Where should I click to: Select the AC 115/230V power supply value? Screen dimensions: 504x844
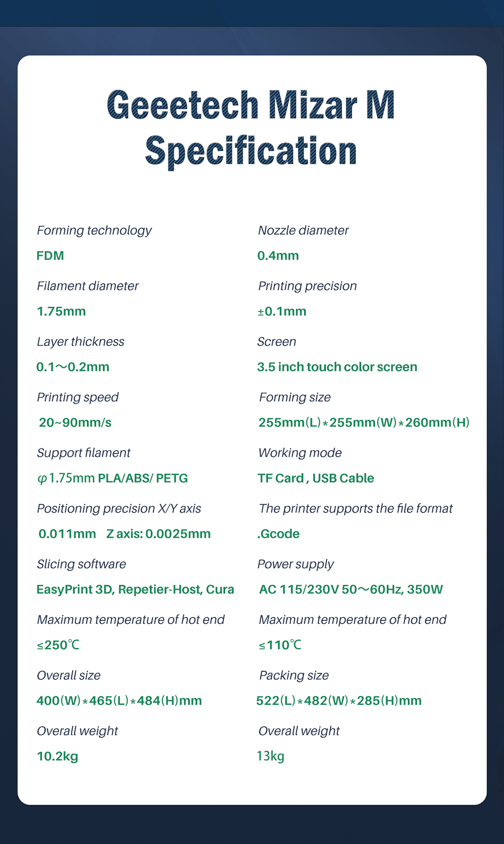click(x=351, y=589)
